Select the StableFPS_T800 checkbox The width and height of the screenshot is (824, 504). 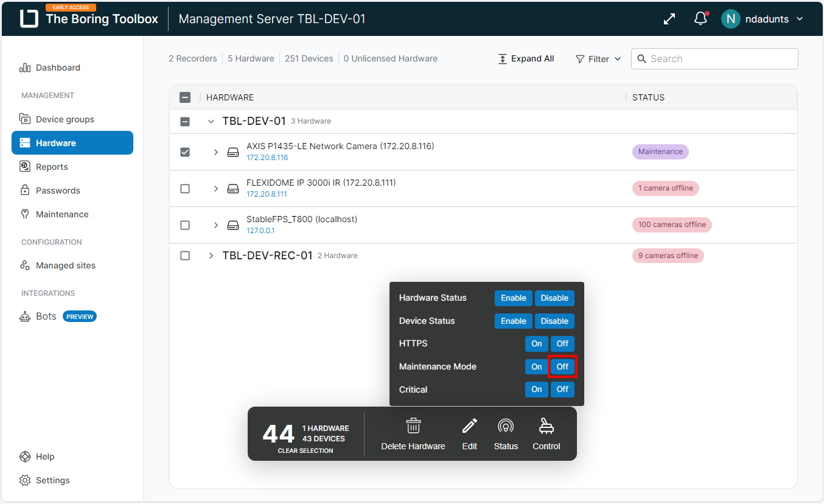pyautogui.click(x=185, y=225)
